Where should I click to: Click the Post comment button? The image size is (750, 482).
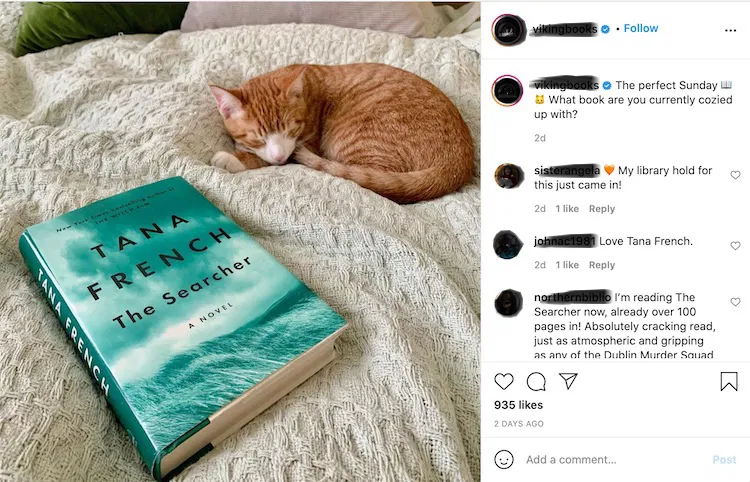(x=724, y=460)
